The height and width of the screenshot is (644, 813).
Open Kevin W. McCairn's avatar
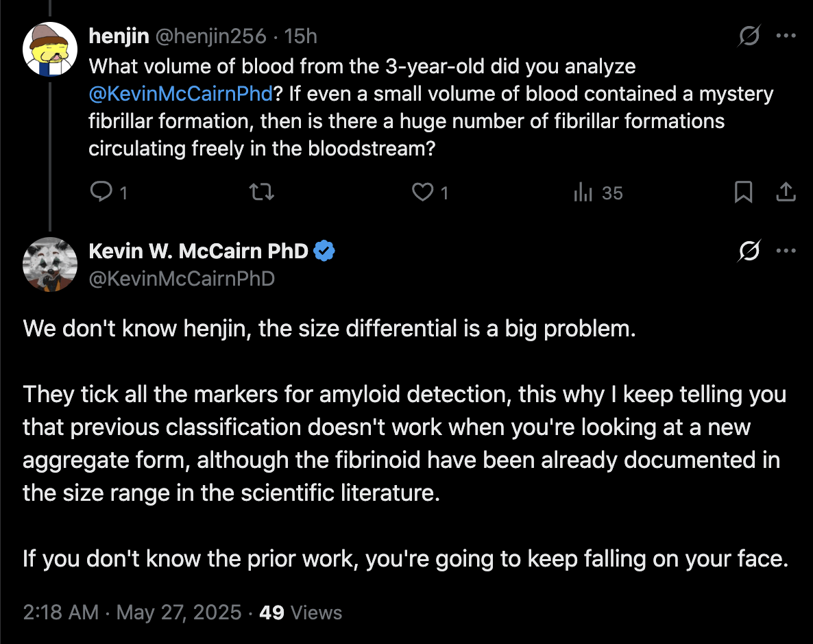[49, 265]
